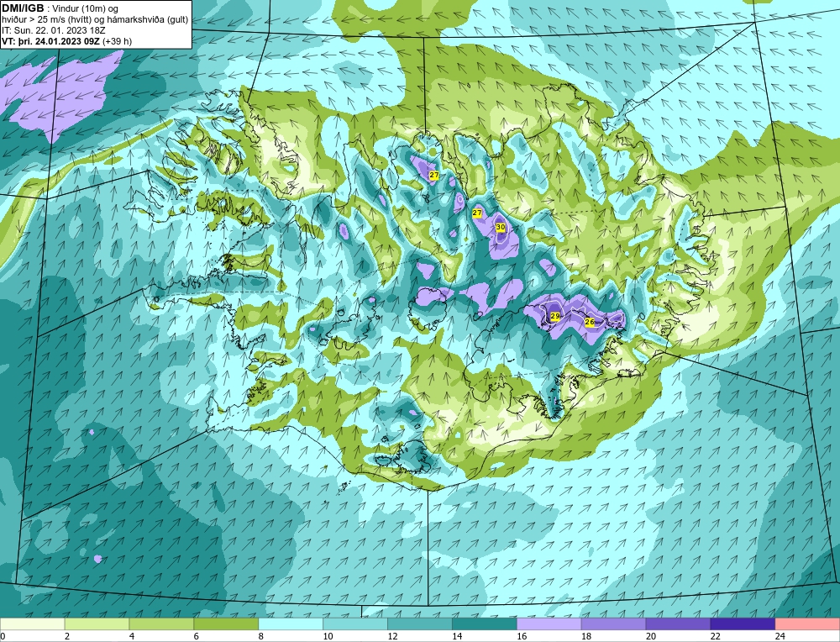Select the light green 2–4 m/s swatch

coord(97,624)
